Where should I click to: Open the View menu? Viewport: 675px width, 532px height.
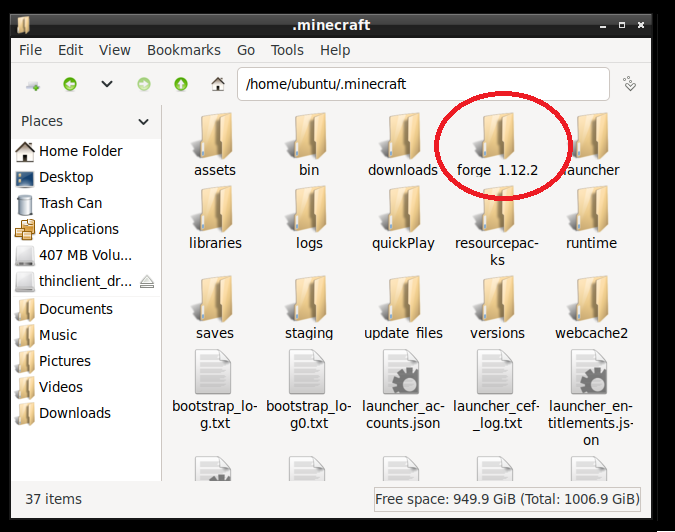click(x=115, y=50)
